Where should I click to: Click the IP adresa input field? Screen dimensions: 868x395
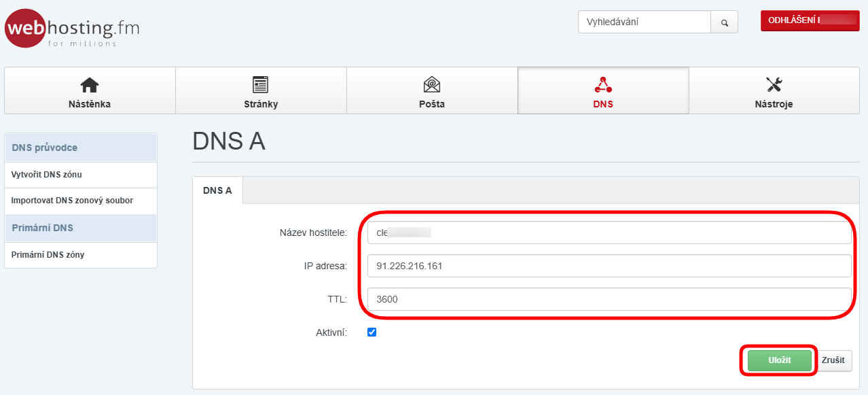point(608,266)
